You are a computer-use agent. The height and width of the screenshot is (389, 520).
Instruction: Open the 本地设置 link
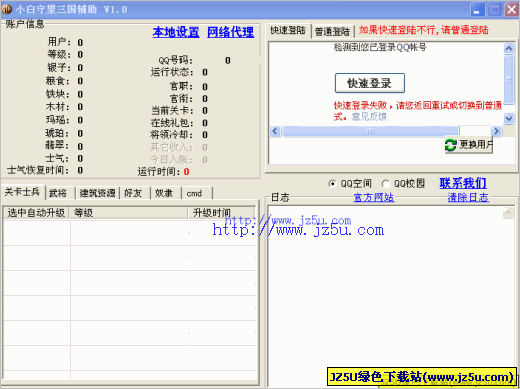[x=176, y=32]
